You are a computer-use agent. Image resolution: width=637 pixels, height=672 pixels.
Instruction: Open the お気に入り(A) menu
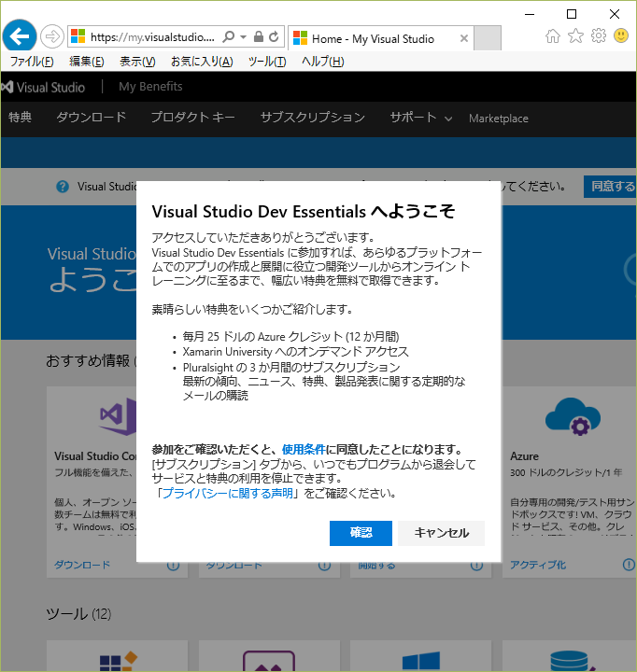[202, 62]
